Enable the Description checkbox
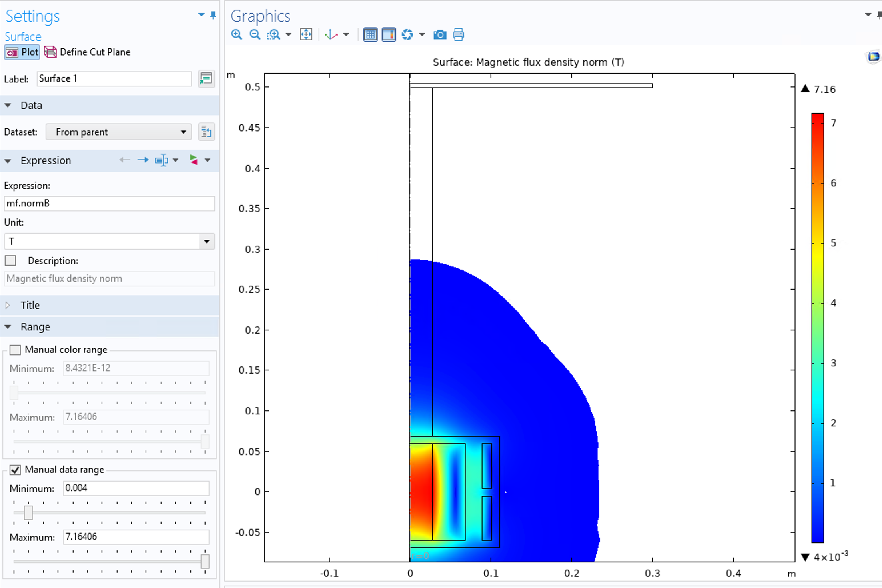The width and height of the screenshot is (882, 588). tap(10, 261)
